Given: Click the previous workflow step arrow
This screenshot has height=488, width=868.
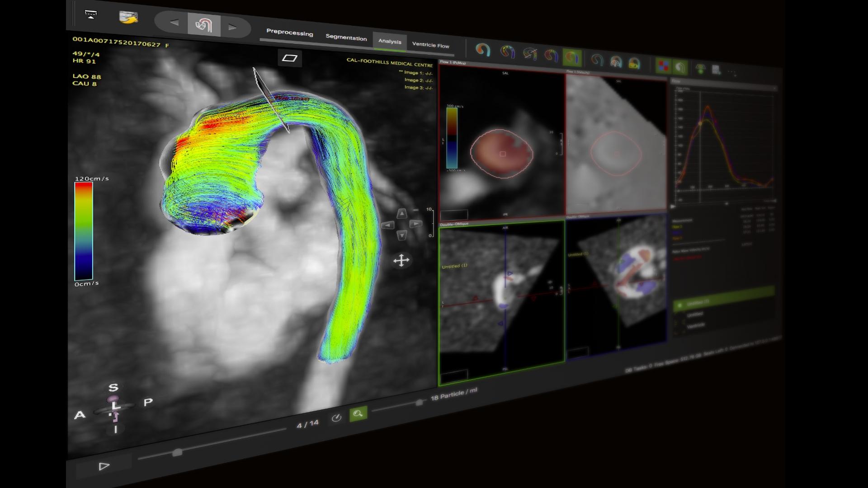Looking at the screenshot, I should click(x=174, y=23).
